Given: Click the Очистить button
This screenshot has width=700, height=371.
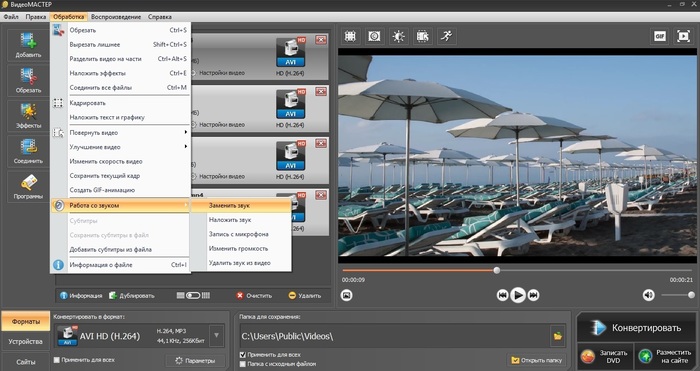Looking at the screenshot, I should (254, 296).
